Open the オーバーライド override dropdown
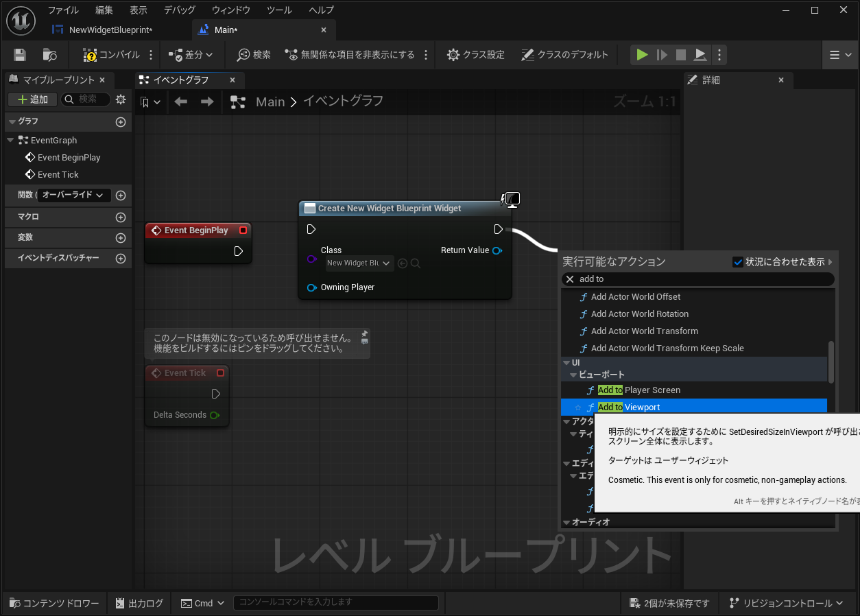Image resolution: width=860 pixels, height=616 pixels. pyautogui.click(x=73, y=196)
